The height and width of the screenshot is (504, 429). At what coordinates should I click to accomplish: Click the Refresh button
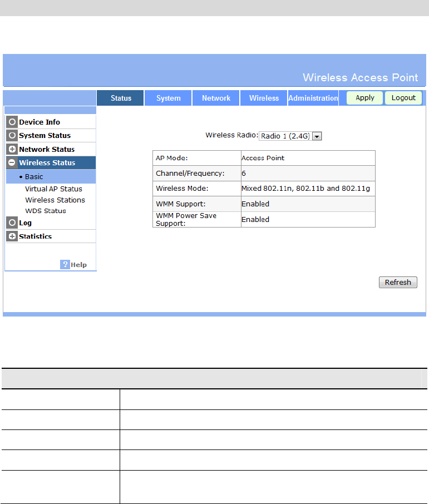pos(398,282)
